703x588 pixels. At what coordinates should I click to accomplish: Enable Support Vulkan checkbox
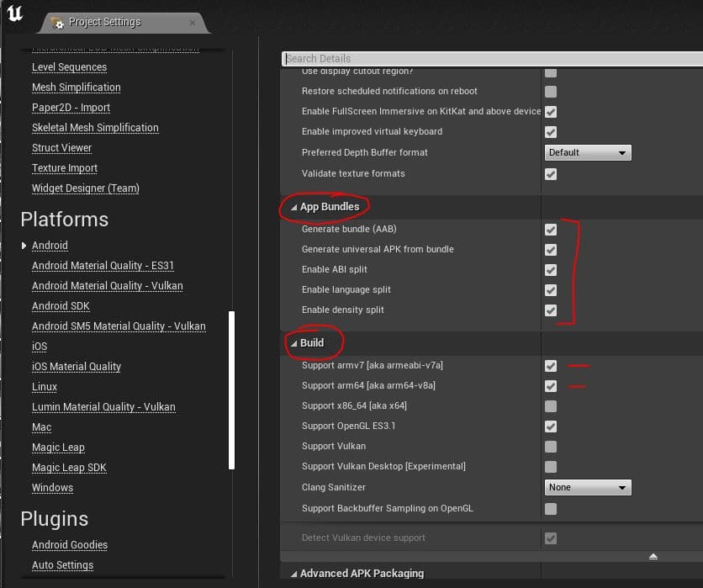click(551, 447)
